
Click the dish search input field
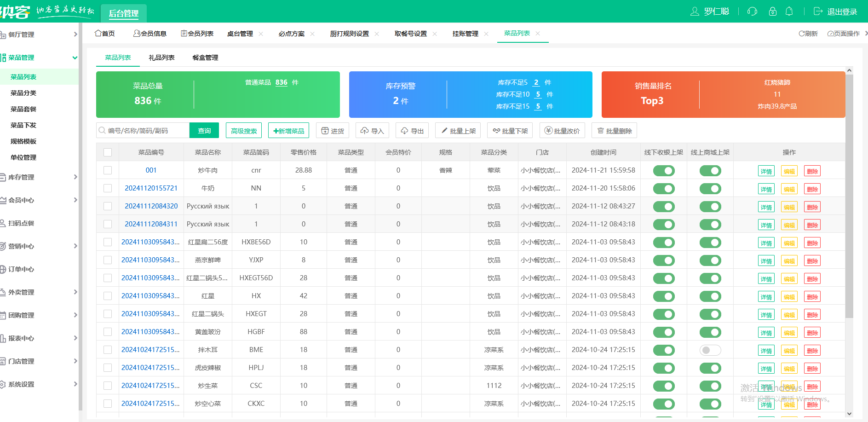click(x=143, y=131)
